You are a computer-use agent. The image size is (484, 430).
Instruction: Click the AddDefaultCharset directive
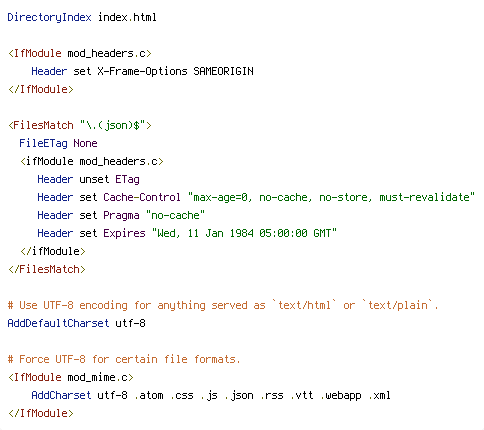[x=58, y=323]
